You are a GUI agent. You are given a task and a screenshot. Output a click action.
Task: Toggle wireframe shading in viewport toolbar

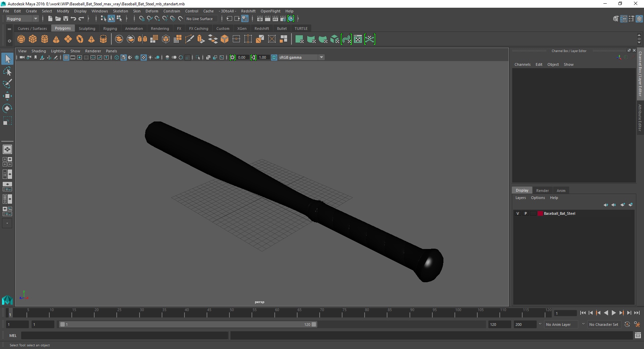(x=117, y=57)
